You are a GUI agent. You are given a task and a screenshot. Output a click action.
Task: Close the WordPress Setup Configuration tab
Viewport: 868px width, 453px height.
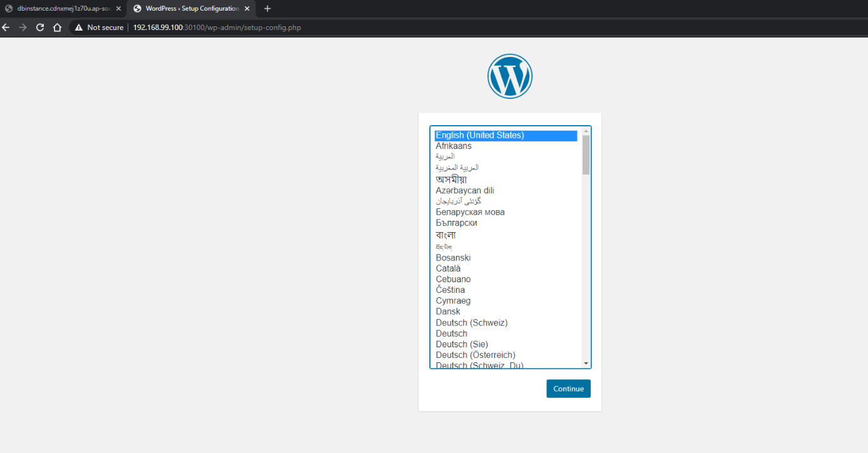pyautogui.click(x=248, y=9)
